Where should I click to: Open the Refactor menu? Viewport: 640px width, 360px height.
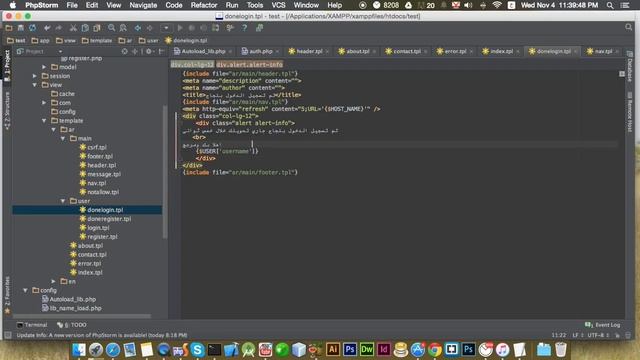[x=204, y=5]
